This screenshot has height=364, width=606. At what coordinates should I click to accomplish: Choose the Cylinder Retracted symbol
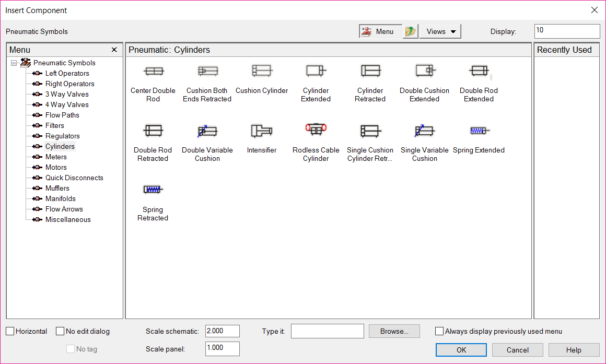370,71
